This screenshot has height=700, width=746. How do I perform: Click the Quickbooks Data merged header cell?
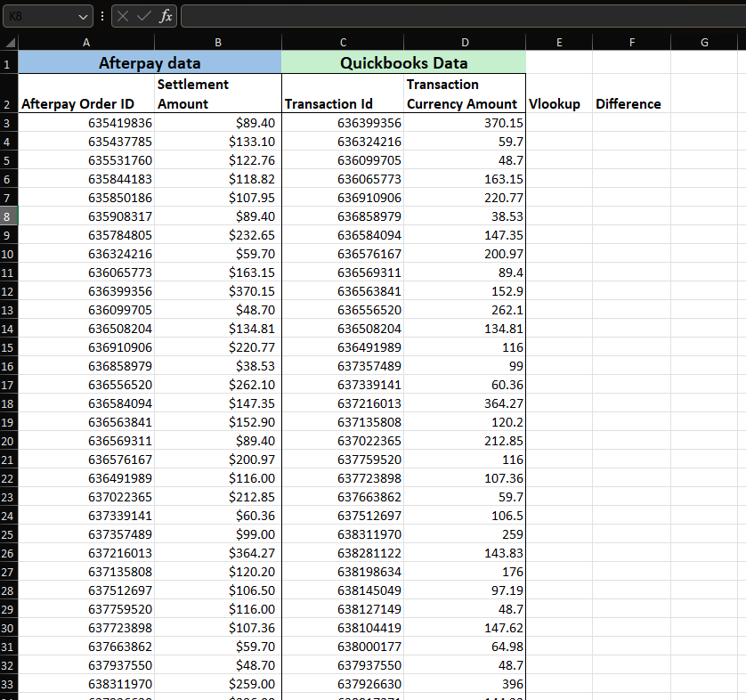click(x=403, y=63)
